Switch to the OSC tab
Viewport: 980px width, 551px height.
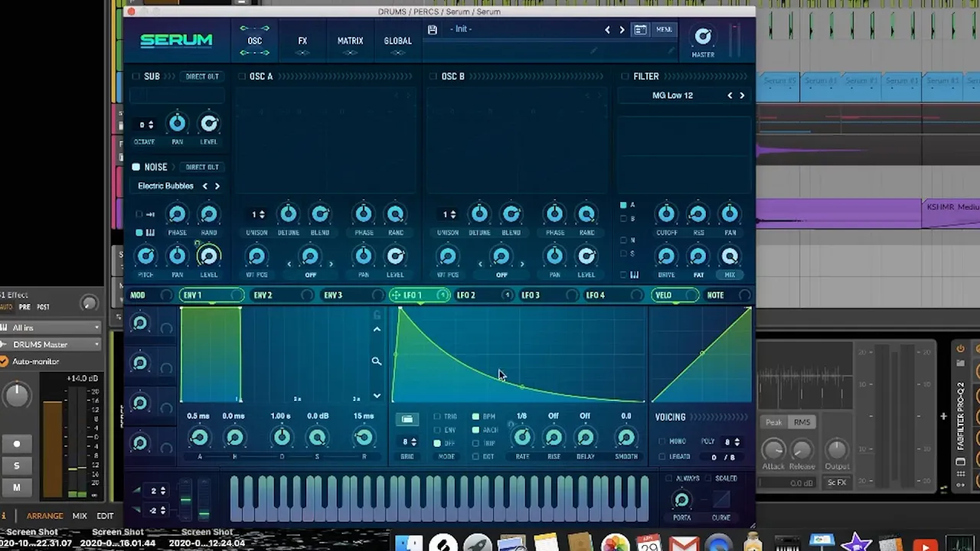coord(254,41)
